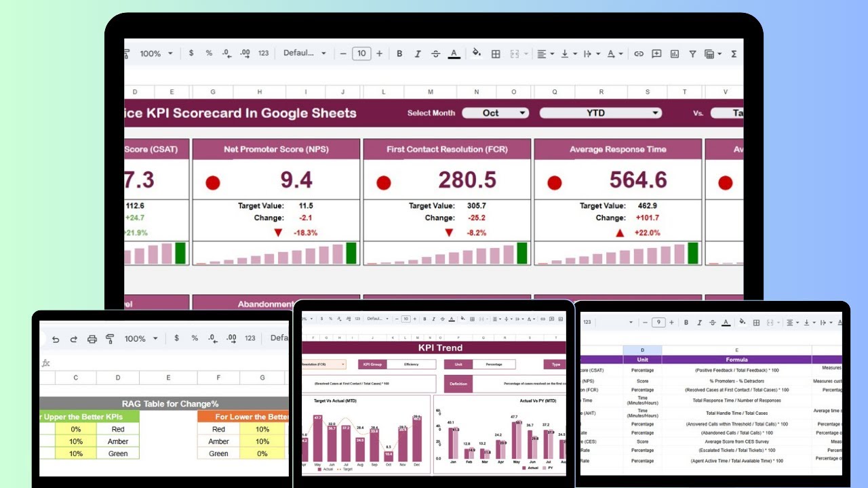Open filter views dropdown in main toolbar
The height and width of the screenshot is (488, 868).
pos(713,54)
